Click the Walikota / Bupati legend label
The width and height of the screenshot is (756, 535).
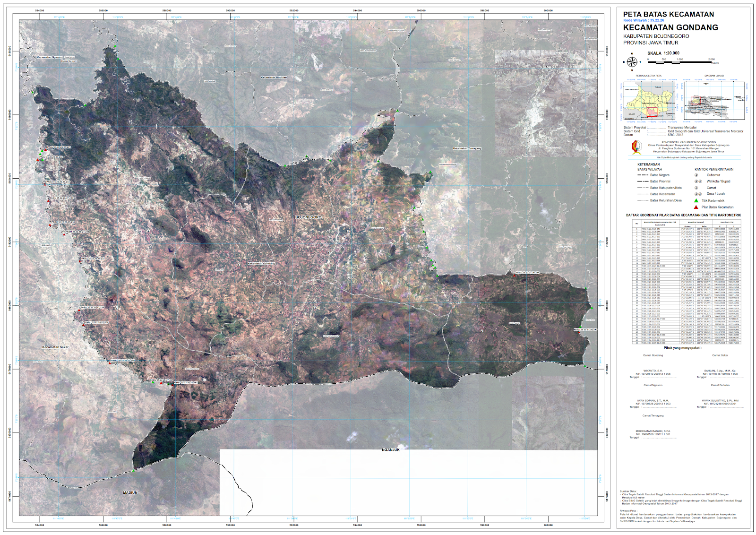[x=718, y=181]
